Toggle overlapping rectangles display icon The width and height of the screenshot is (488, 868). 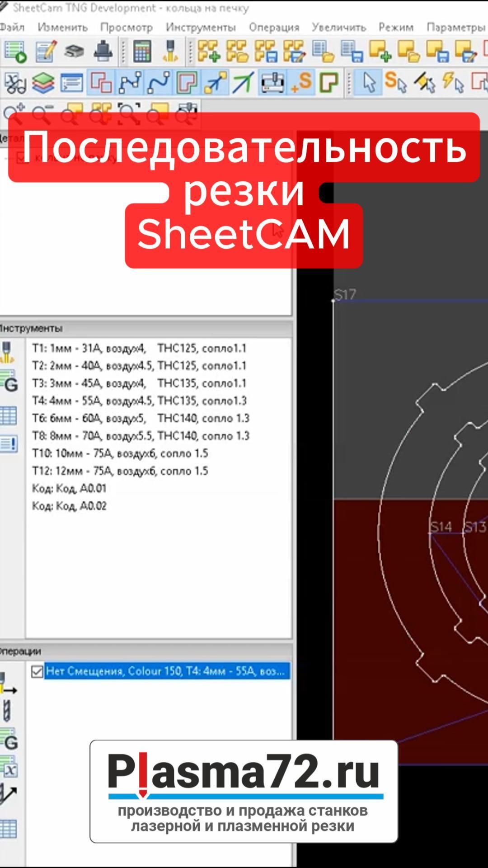101,83
